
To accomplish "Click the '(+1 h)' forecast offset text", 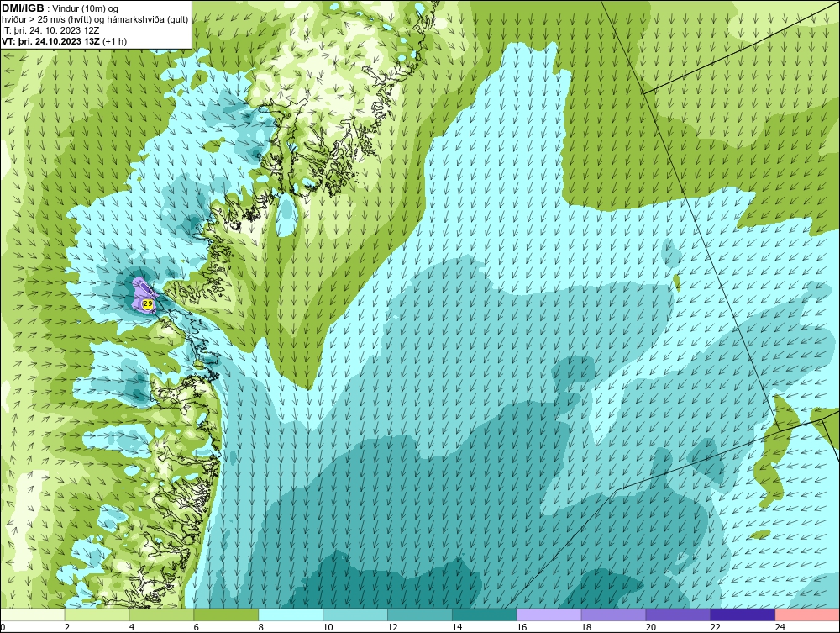I will 114,41.
